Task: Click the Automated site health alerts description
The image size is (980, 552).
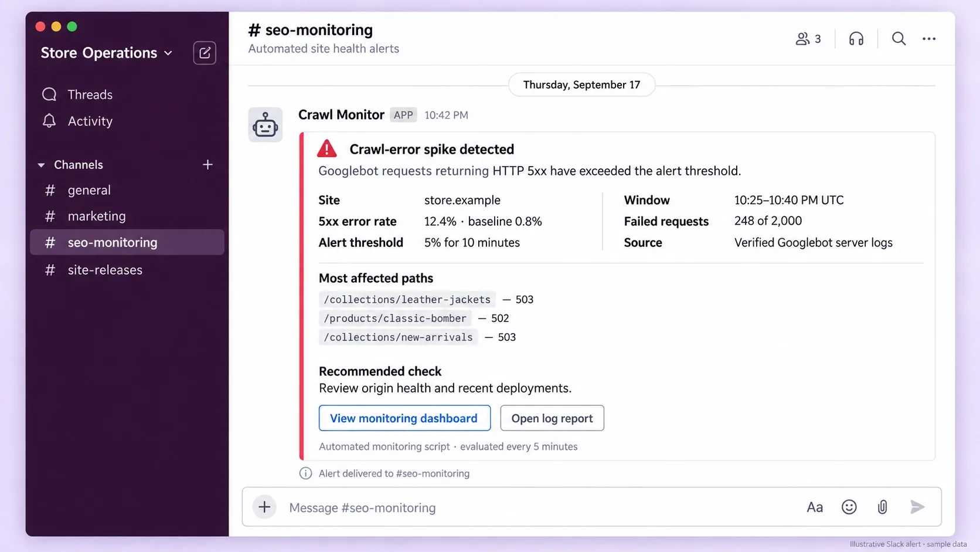Action: click(324, 49)
